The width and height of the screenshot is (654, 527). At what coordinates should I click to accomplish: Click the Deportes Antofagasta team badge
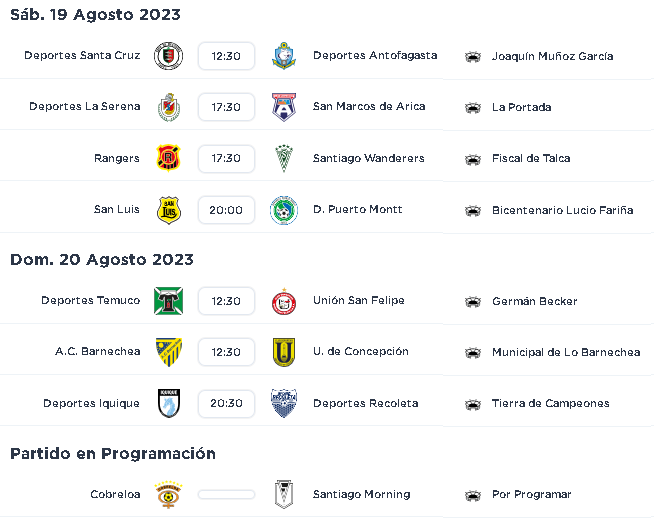point(284,55)
